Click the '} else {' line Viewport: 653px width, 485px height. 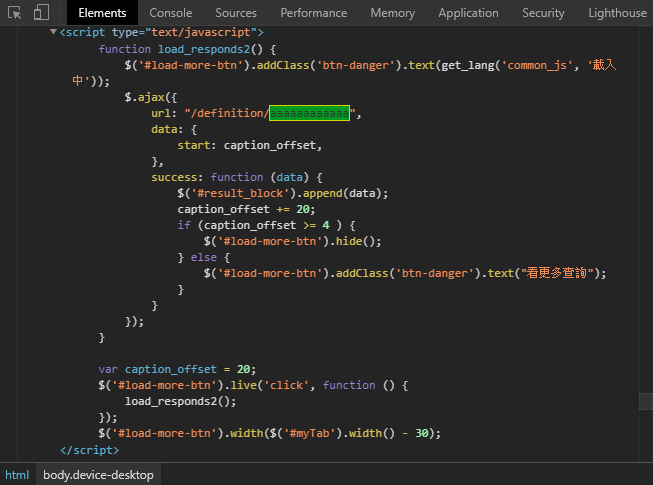204,257
